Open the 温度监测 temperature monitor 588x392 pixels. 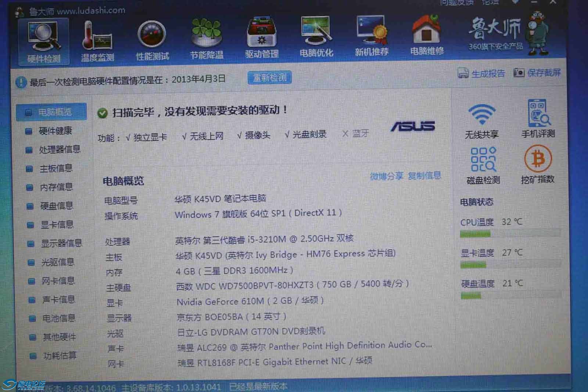pyautogui.click(x=97, y=41)
